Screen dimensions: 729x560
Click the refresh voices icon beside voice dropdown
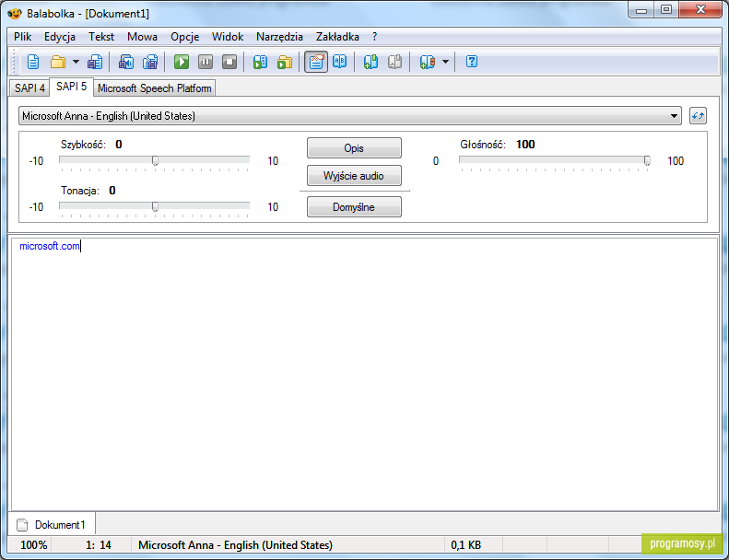tap(698, 116)
